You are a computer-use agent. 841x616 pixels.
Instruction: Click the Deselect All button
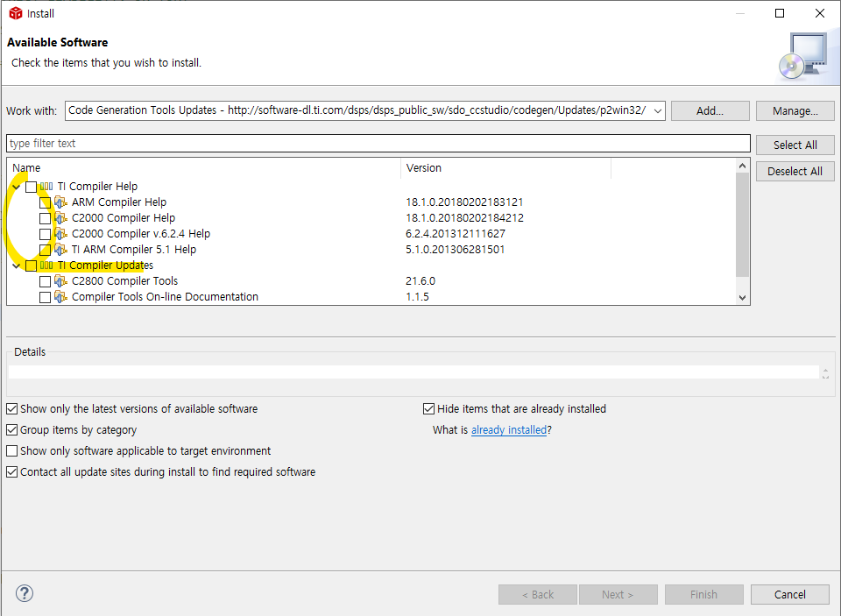[x=795, y=171]
